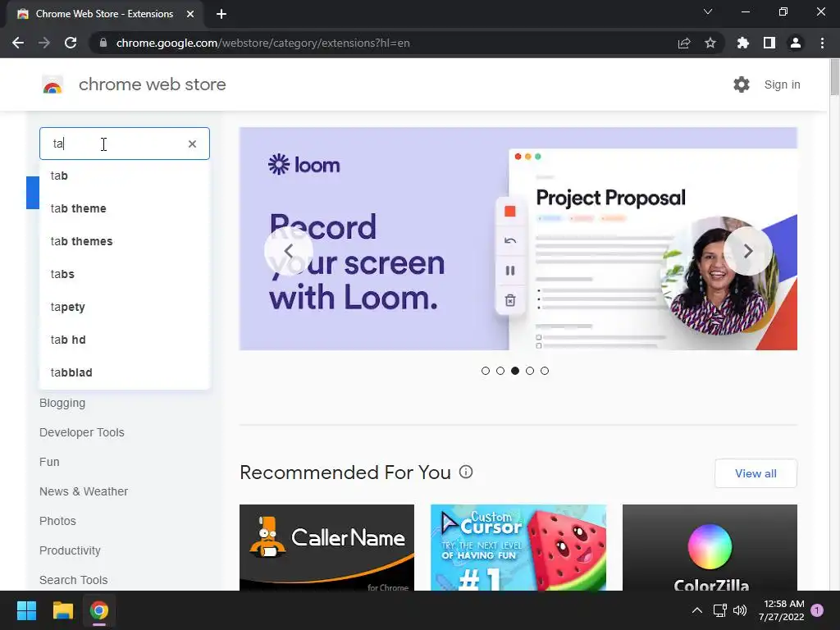Select the 'tab' search suggestion

125,176
